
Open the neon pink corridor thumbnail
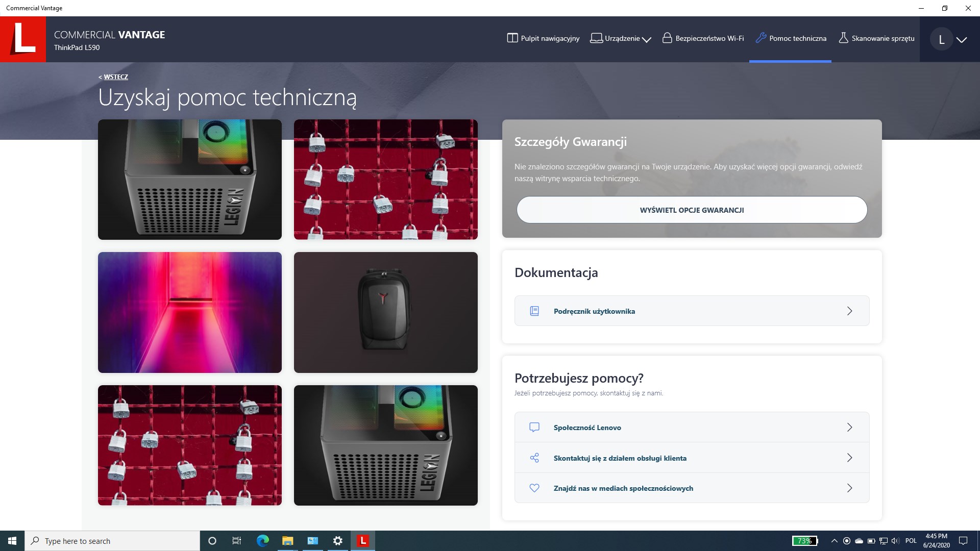click(x=190, y=312)
